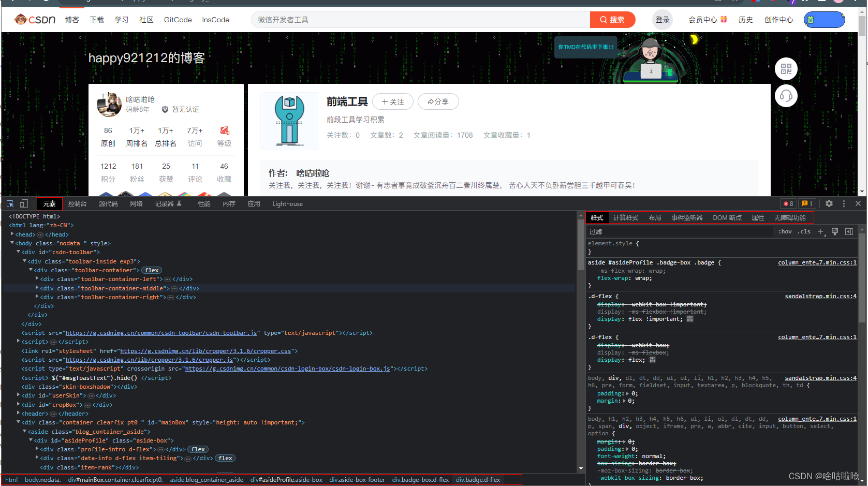
Task: Open the DOM 断点 breakpoints tab
Action: pos(727,217)
